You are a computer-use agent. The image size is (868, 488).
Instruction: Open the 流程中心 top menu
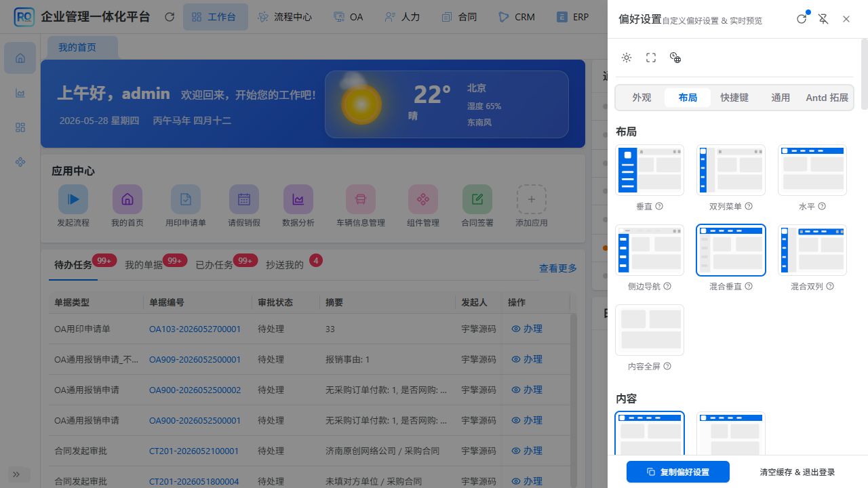(x=285, y=17)
